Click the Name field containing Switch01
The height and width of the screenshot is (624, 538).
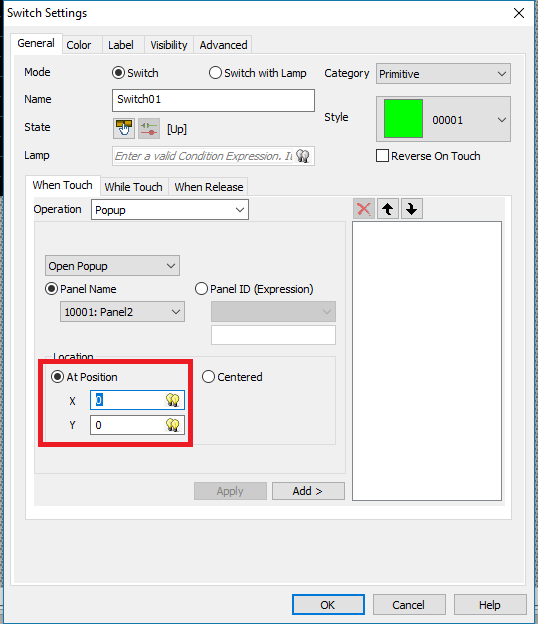point(213,100)
